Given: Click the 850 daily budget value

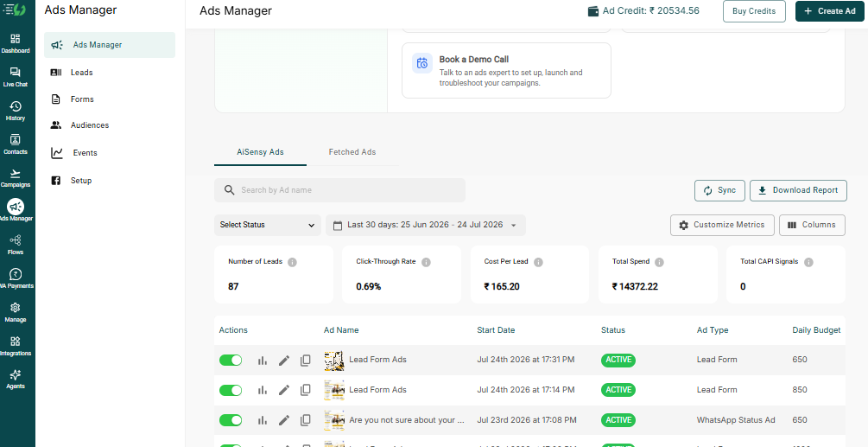Looking at the screenshot, I should pos(800,390).
